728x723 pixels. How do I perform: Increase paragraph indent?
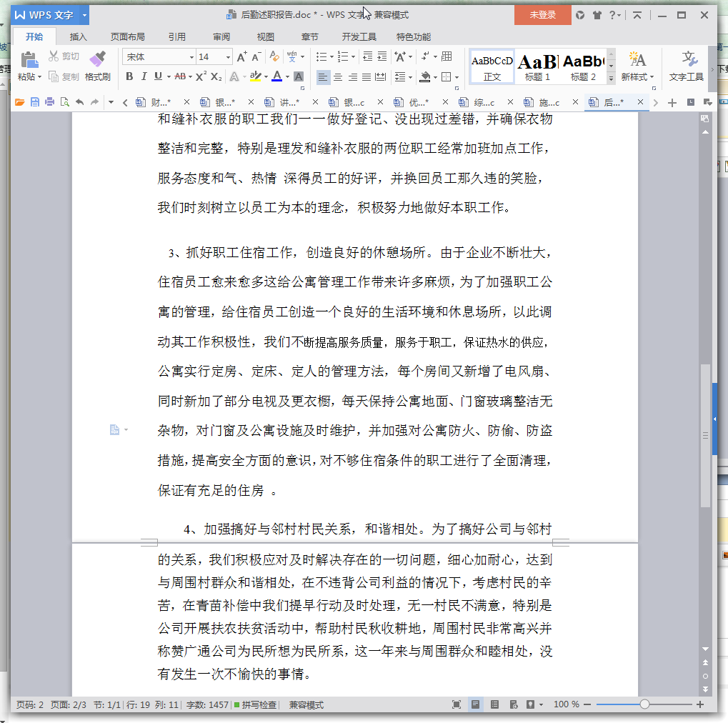[x=382, y=56]
